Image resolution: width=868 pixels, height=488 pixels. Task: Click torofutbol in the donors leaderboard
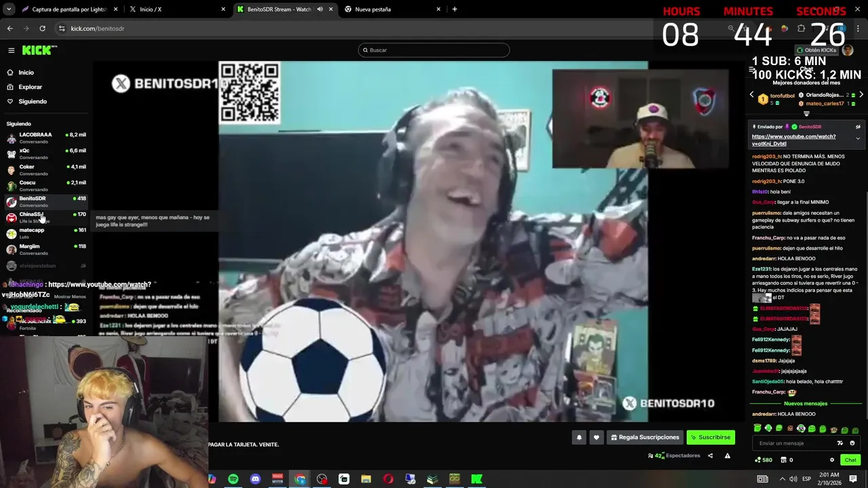[x=782, y=96]
